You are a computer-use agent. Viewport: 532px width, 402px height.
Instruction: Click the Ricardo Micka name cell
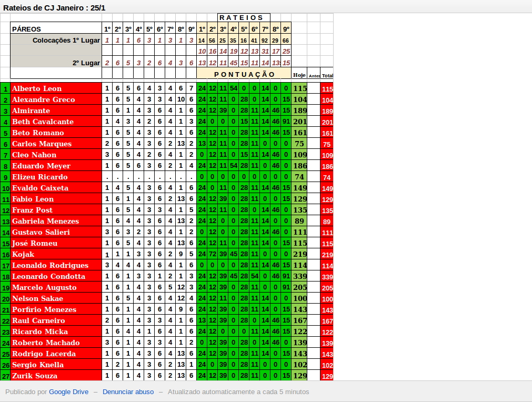56,331
